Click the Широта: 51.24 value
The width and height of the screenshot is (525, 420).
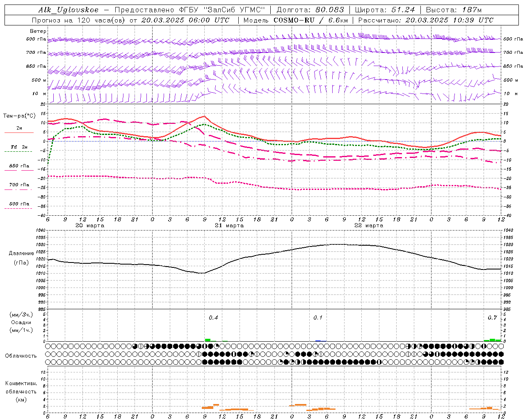(x=385, y=10)
